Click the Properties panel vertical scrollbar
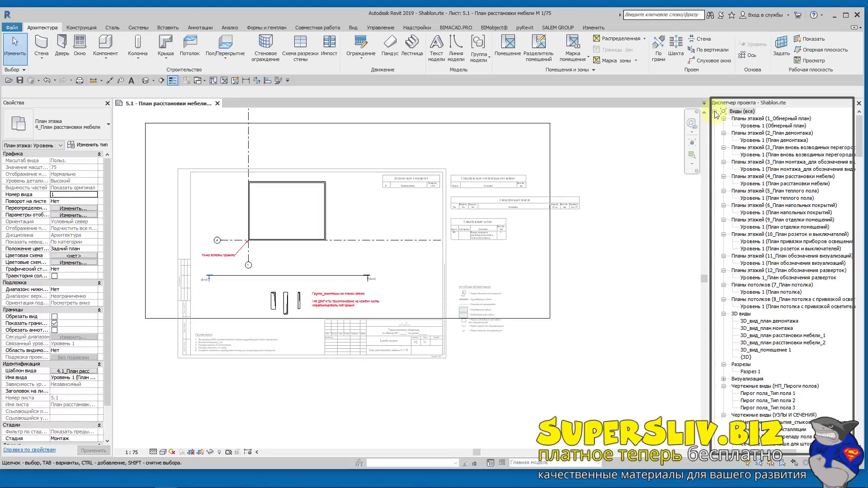The height and width of the screenshot is (488, 868). (x=107, y=280)
